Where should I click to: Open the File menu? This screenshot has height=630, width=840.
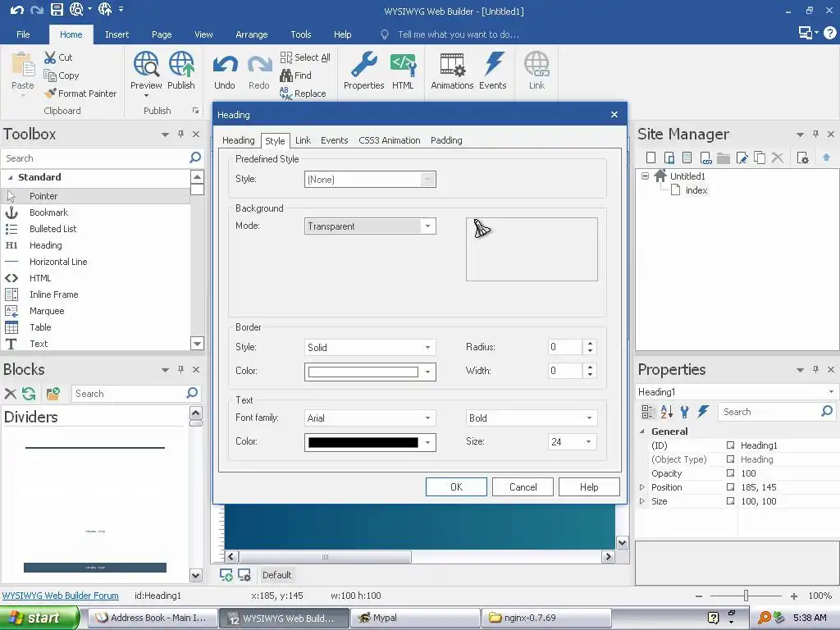tap(23, 34)
